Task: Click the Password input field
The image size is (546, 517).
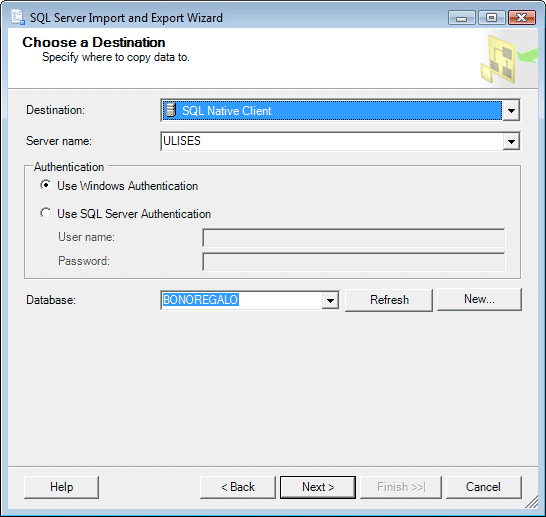Action: [353, 262]
